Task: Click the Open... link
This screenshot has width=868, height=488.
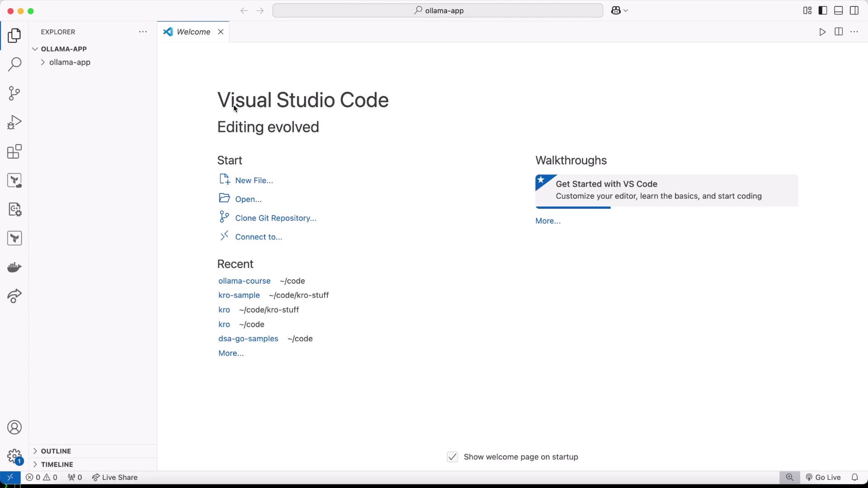Action: click(x=248, y=199)
